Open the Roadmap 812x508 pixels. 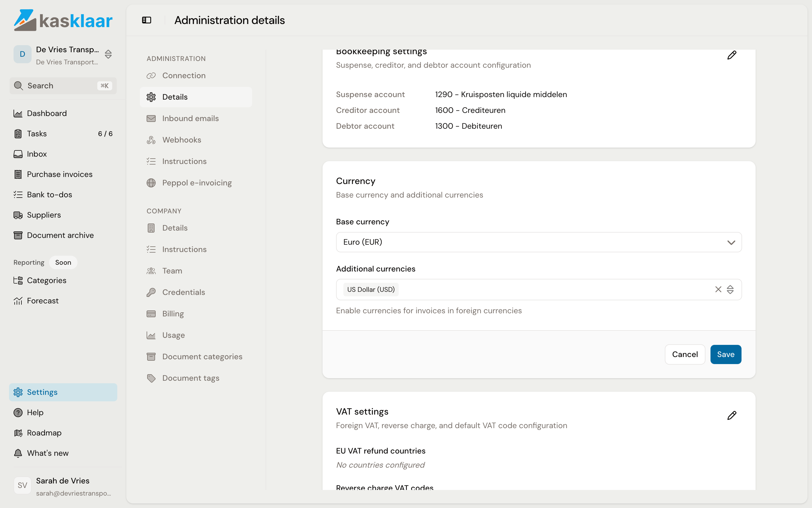coord(63,433)
